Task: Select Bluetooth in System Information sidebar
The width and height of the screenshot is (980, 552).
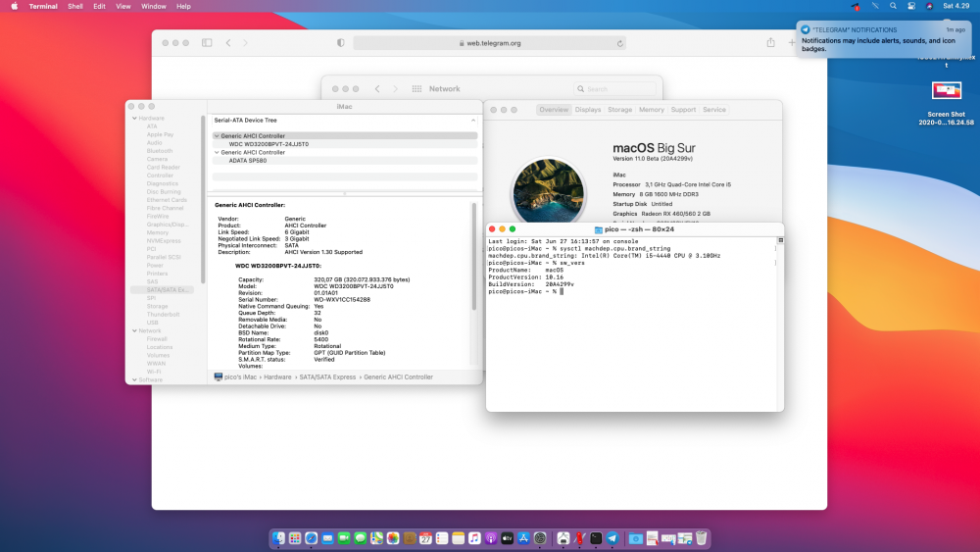Action: click(x=160, y=151)
